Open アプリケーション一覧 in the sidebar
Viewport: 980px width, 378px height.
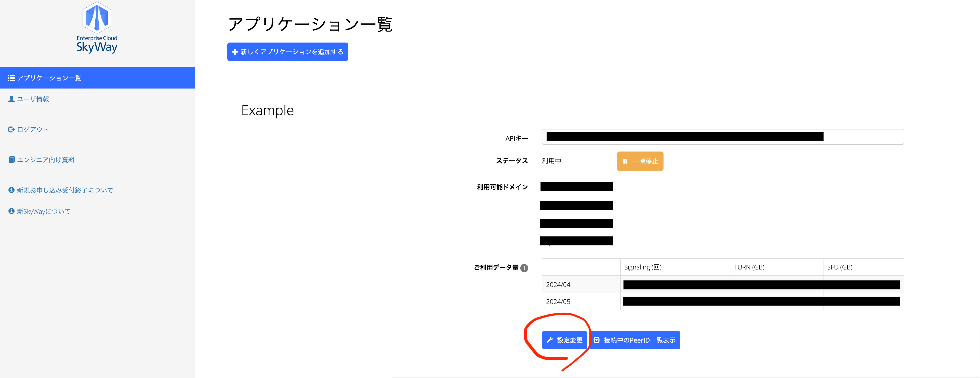pyautogui.click(x=97, y=78)
